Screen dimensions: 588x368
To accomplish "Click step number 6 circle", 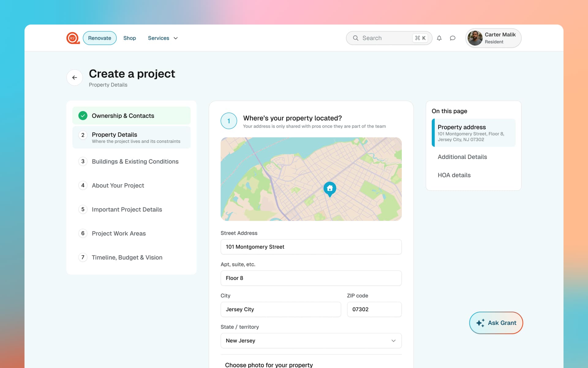I will click(x=83, y=233).
